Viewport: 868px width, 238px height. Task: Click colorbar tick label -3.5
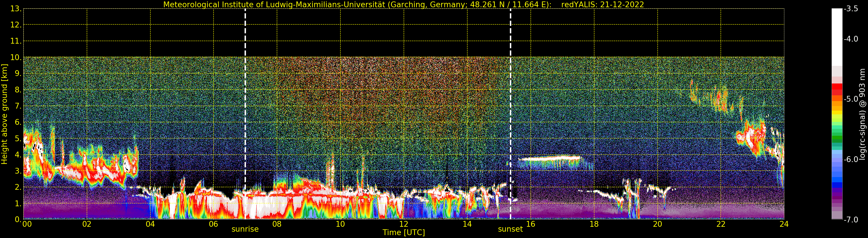click(851, 9)
